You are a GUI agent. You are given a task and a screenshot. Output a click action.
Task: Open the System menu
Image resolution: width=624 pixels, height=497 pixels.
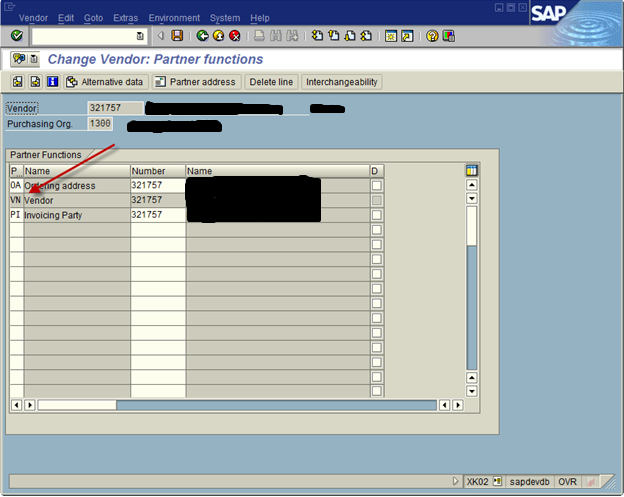(x=225, y=18)
